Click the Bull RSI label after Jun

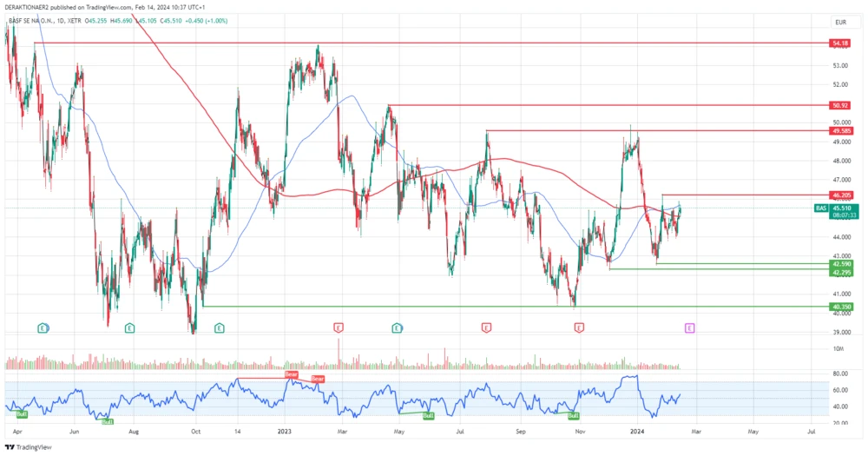point(108,422)
